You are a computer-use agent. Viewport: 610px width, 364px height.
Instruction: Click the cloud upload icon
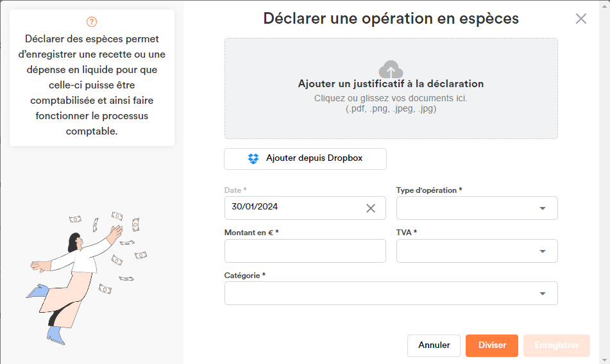pos(391,69)
